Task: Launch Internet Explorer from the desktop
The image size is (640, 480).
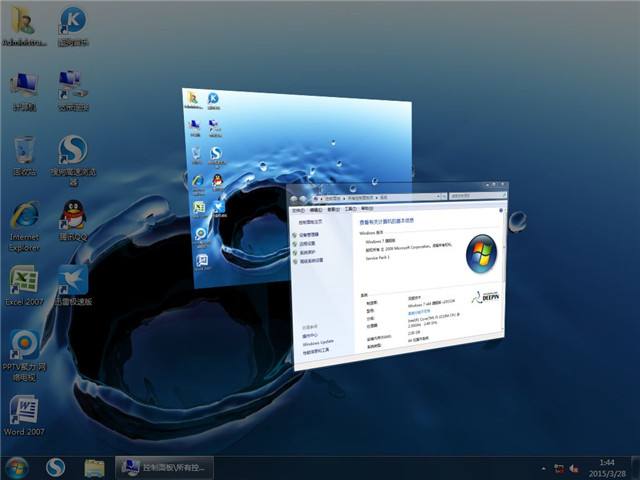Action: pos(24,227)
